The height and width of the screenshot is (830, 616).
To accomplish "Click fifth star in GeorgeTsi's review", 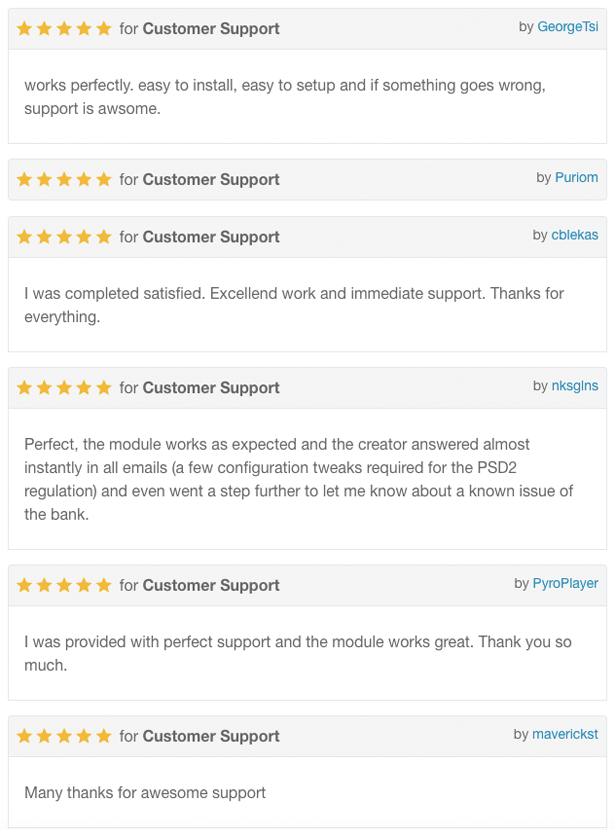I will click(104, 29).
